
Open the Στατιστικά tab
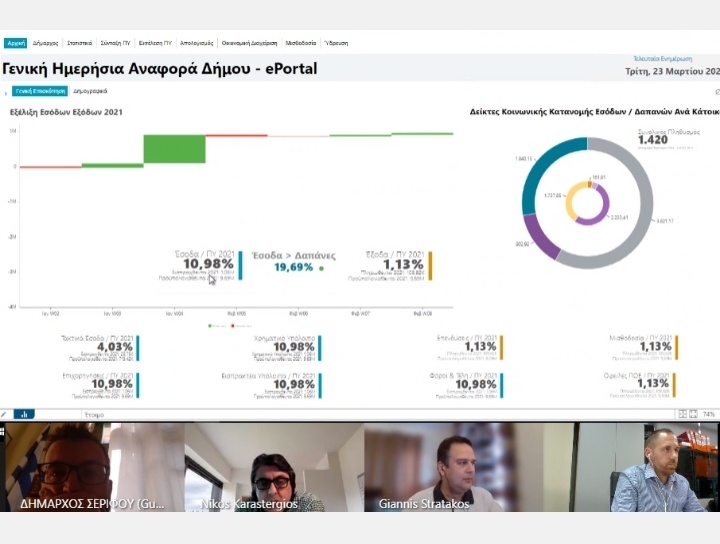[80, 44]
